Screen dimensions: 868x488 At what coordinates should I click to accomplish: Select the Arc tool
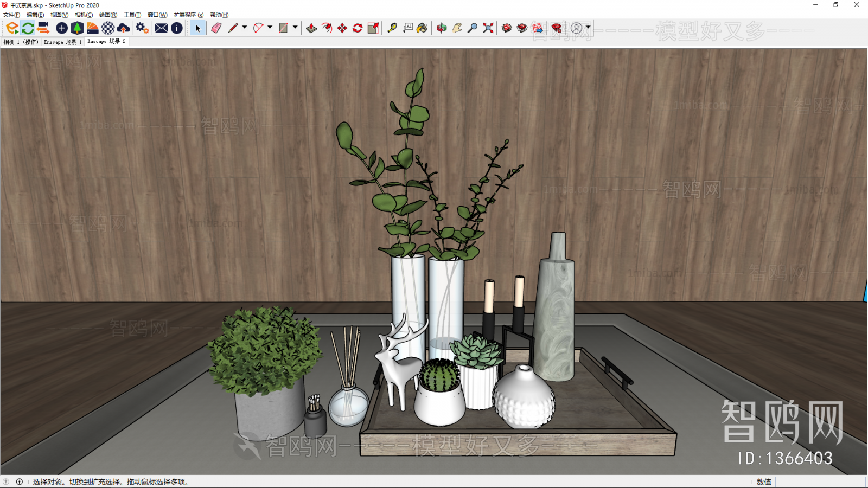258,28
